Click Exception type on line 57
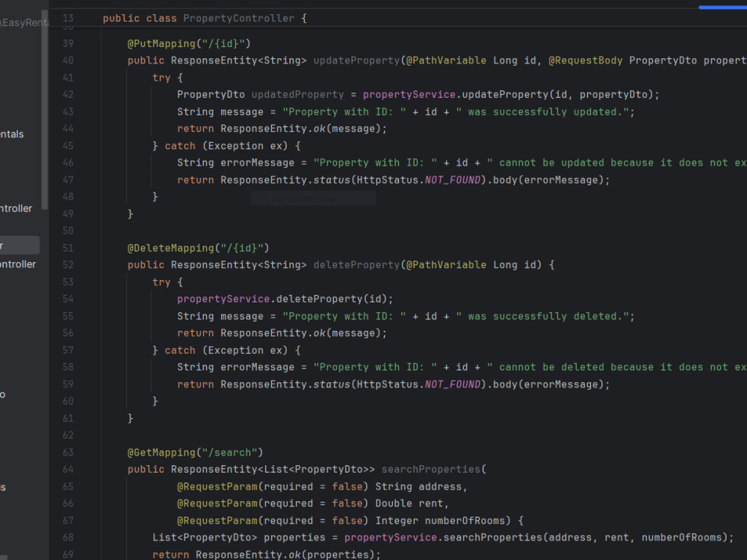 [235, 350]
